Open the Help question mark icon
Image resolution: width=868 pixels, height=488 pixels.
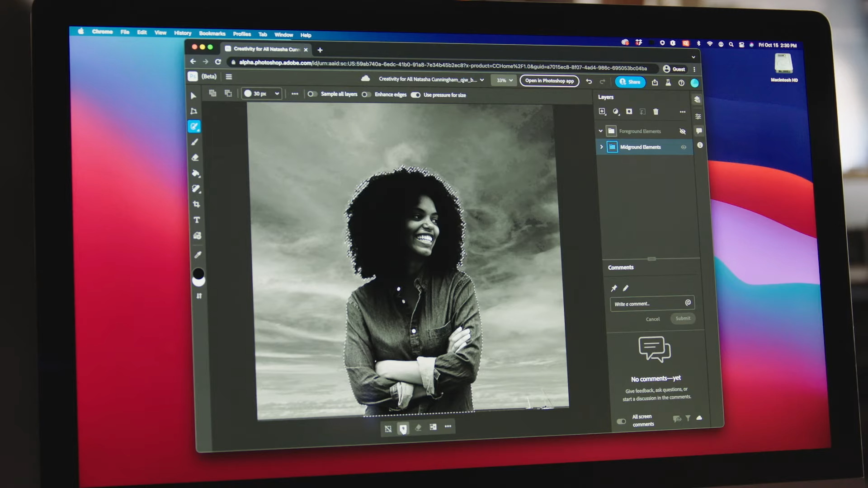tap(681, 83)
